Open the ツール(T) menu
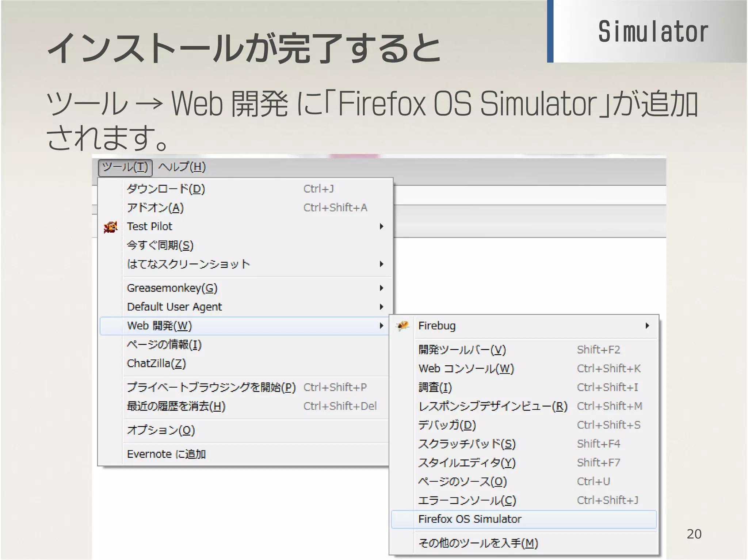The height and width of the screenshot is (560, 748). pos(125,167)
